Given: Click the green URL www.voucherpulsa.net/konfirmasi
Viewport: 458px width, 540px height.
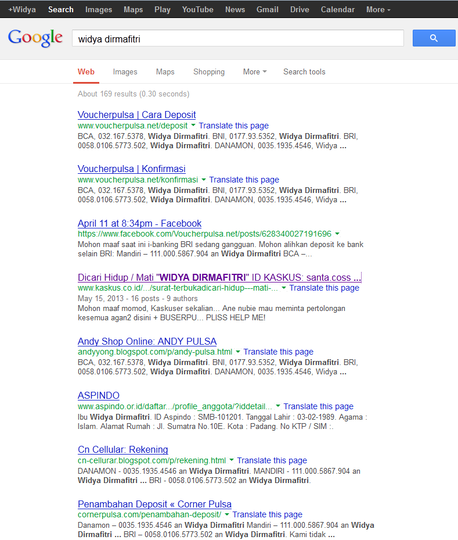Looking at the screenshot, I should click(x=138, y=180).
